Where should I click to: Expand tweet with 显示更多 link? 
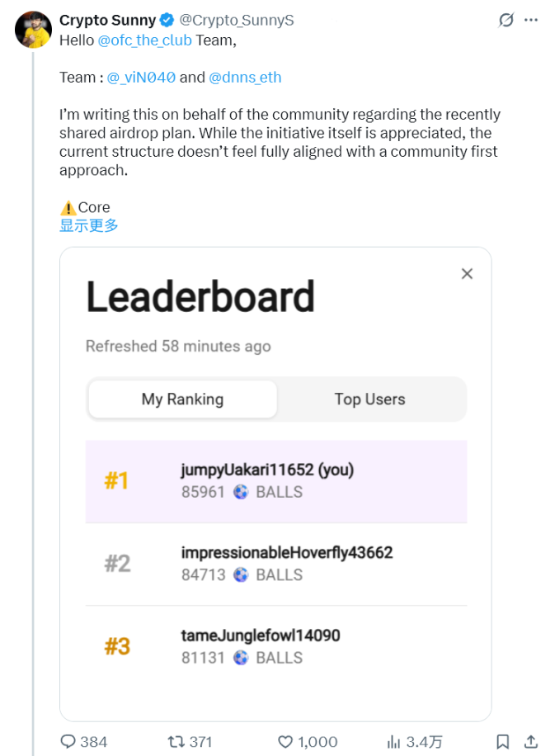[x=89, y=225]
